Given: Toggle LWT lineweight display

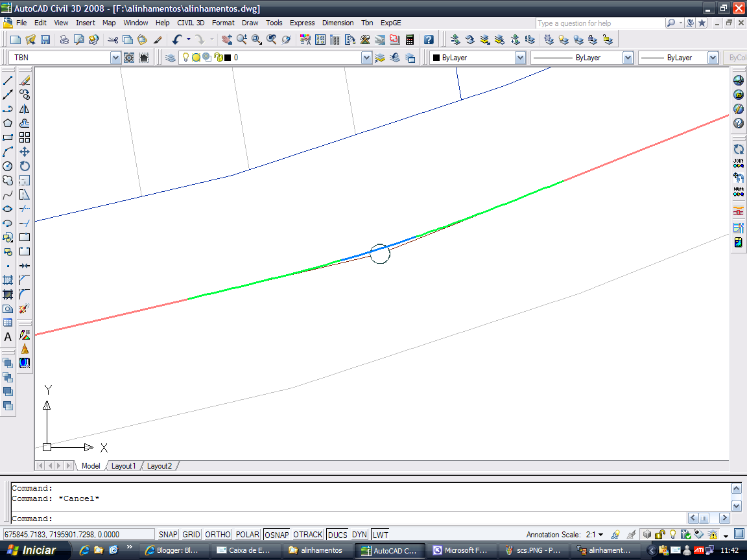Looking at the screenshot, I should coord(380,535).
